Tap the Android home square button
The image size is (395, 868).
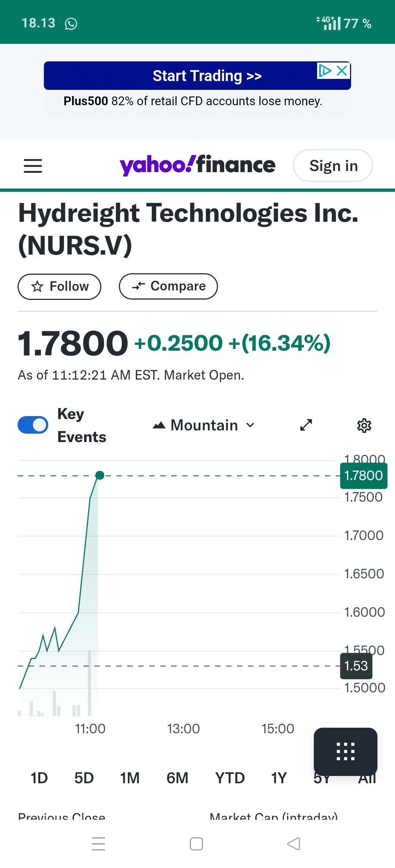coord(196,844)
